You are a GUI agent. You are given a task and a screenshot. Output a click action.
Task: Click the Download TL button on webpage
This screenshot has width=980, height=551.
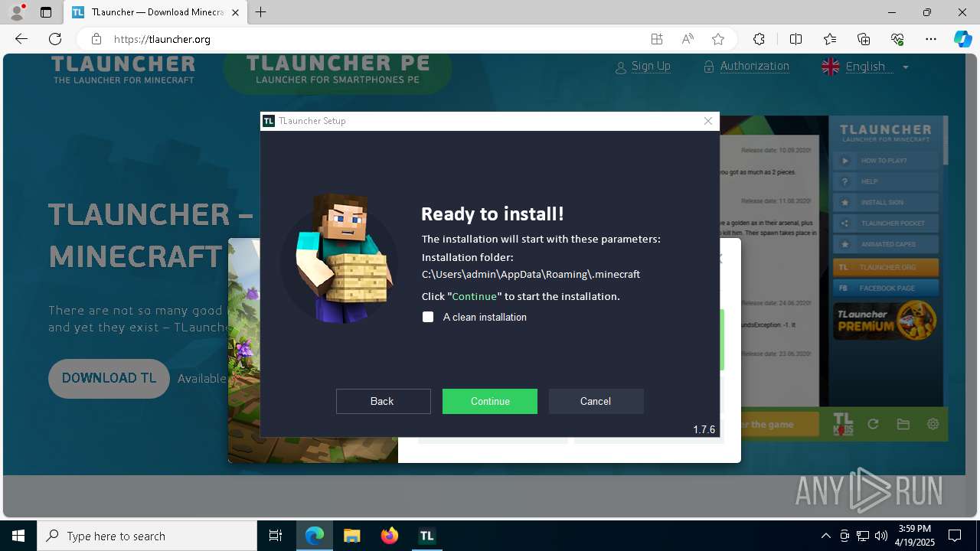coord(109,379)
